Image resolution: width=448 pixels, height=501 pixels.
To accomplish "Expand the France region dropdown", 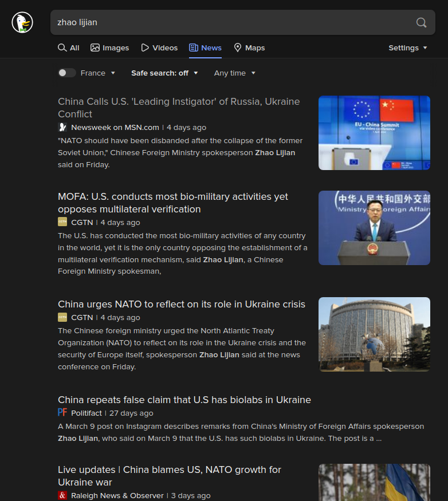I will point(99,73).
